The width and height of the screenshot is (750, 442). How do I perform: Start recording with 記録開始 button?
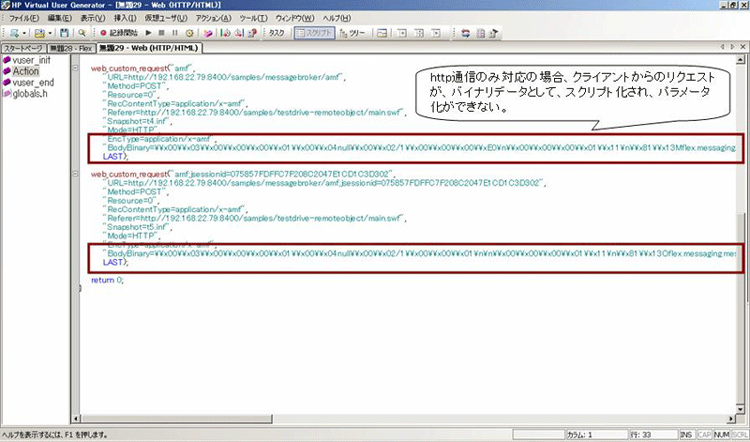click(119, 33)
